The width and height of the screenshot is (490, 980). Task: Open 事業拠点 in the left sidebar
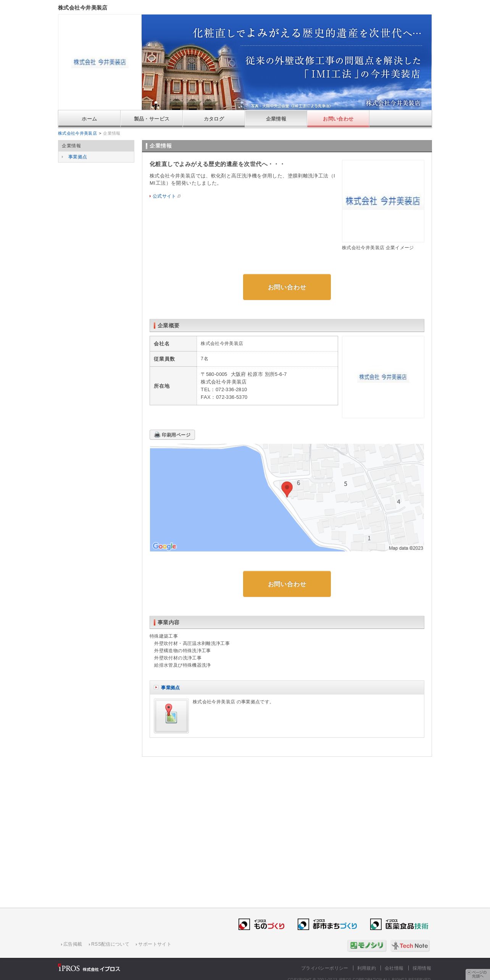pyautogui.click(x=77, y=157)
